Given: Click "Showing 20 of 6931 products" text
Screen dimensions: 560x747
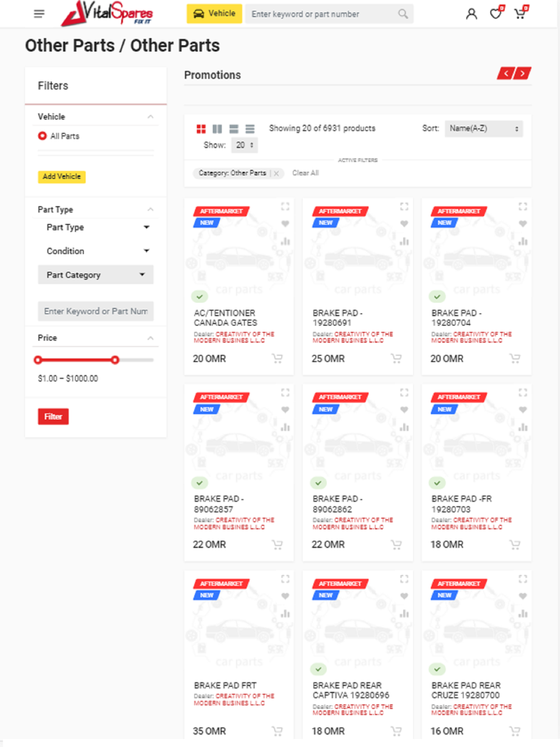Looking at the screenshot, I should click(x=322, y=128).
